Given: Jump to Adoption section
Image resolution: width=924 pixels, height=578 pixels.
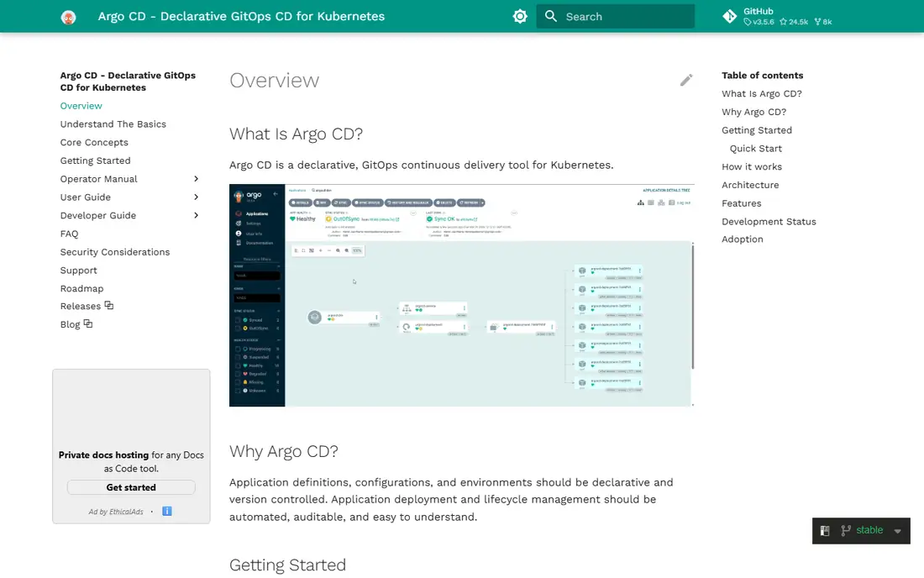Looking at the screenshot, I should 742,239.
